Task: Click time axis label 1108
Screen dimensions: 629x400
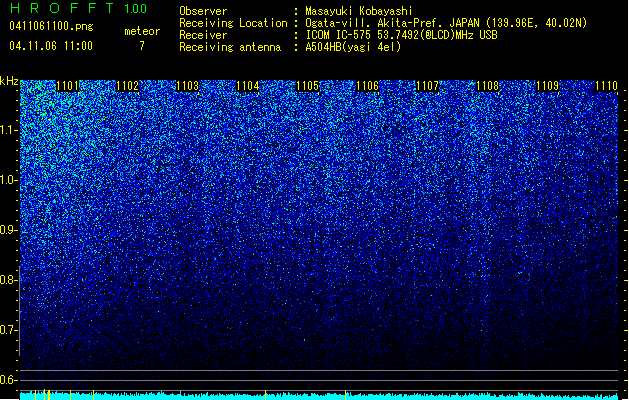Action: tap(487, 86)
